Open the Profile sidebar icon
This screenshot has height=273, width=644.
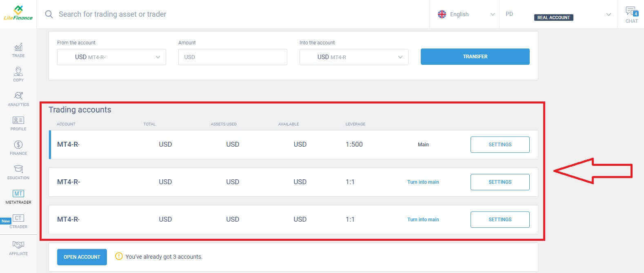[x=18, y=121]
